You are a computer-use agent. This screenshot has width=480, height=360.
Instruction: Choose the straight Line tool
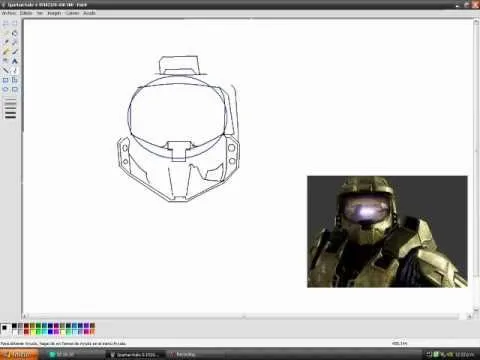pyautogui.click(x=6, y=70)
